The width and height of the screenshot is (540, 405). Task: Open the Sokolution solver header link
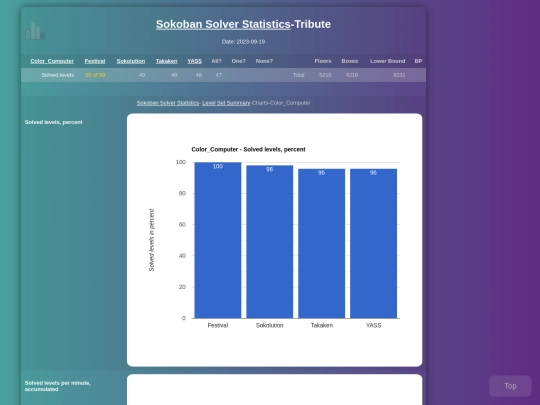pos(131,61)
